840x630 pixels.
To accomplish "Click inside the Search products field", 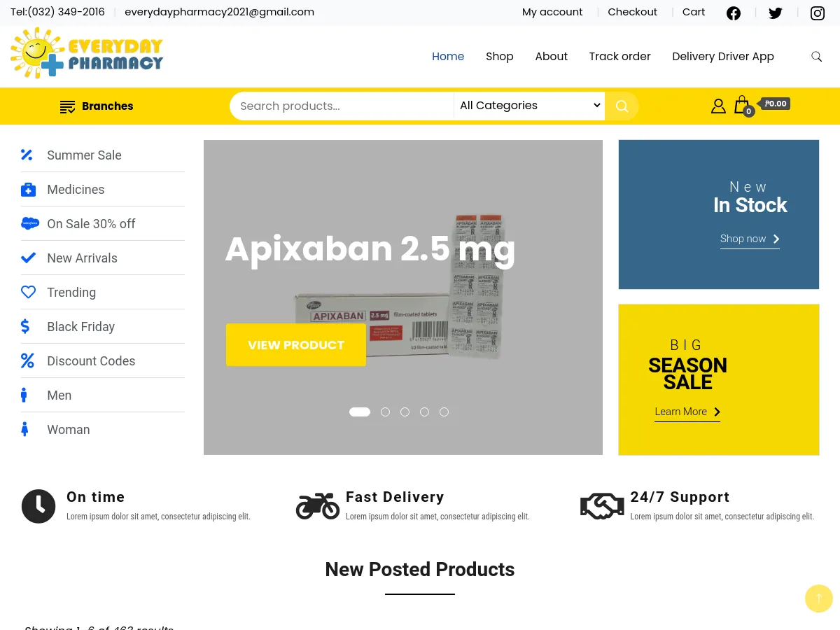I will 342,106.
